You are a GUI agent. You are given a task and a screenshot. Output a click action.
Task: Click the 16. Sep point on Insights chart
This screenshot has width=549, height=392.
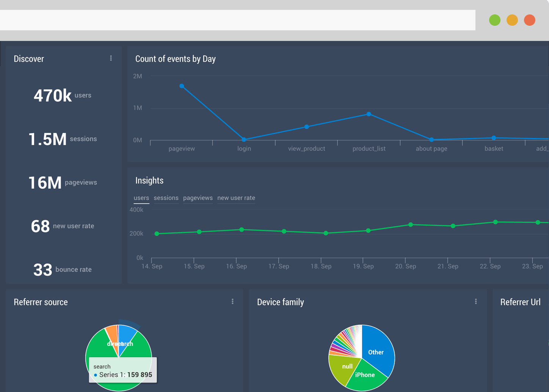tap(242, 230)
